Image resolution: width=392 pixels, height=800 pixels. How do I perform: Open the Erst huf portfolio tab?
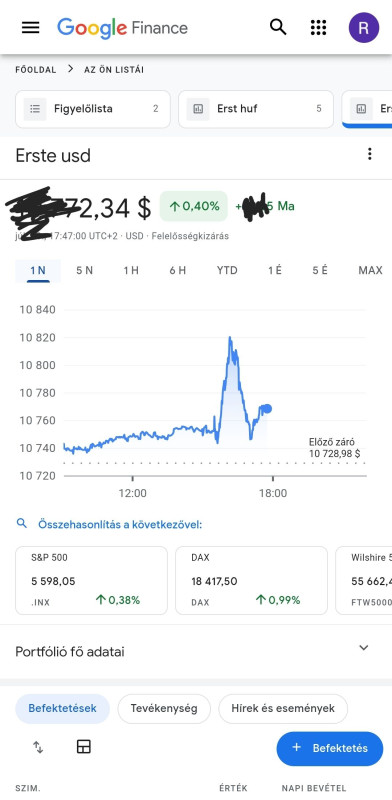(x=256, y=109)
